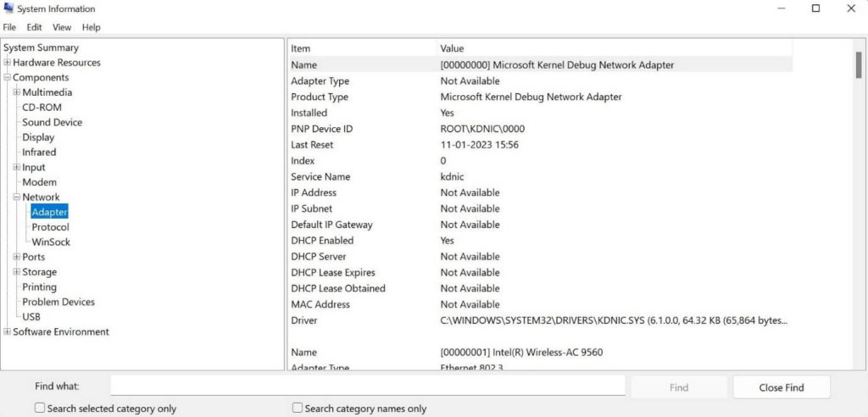This screenshot has height=417, width=868.
Task: Expand the Input node
Action: click(x=17, y=167)
